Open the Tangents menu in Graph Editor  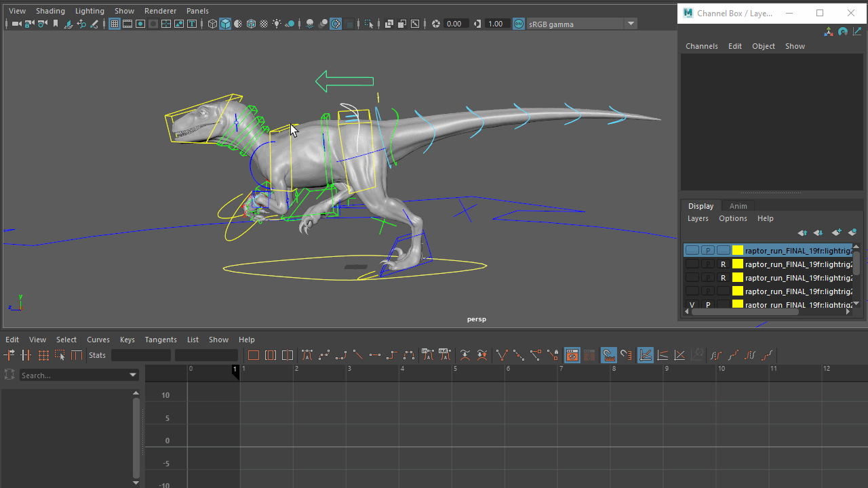coord(160,340)
